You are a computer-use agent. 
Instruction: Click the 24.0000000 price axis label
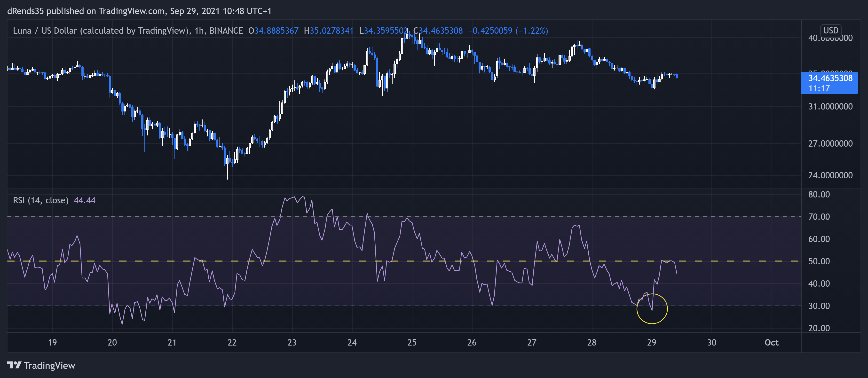click(x=830, y=175)
